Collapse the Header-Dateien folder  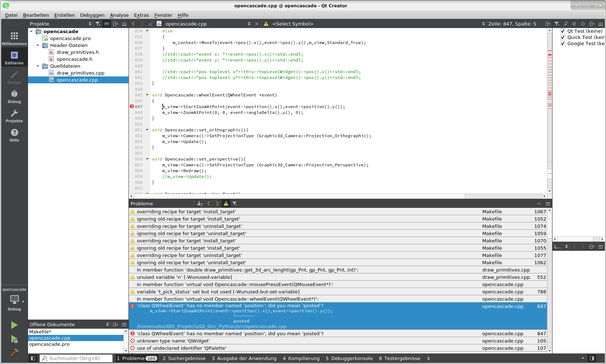pos(38,45)
